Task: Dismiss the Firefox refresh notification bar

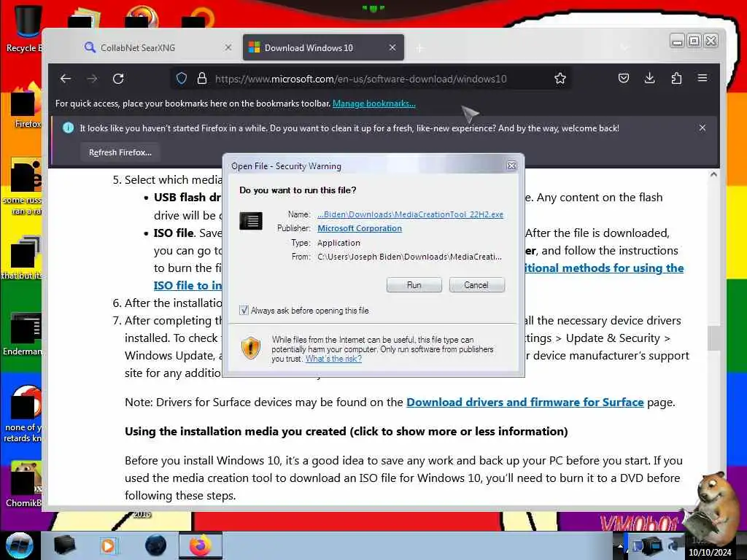Action: coord(703,128)
